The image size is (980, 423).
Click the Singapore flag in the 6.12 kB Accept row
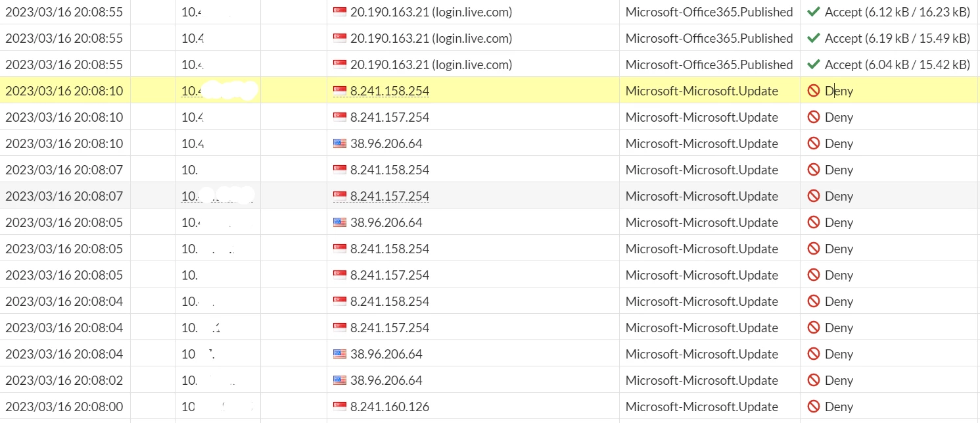pos(340,12)
